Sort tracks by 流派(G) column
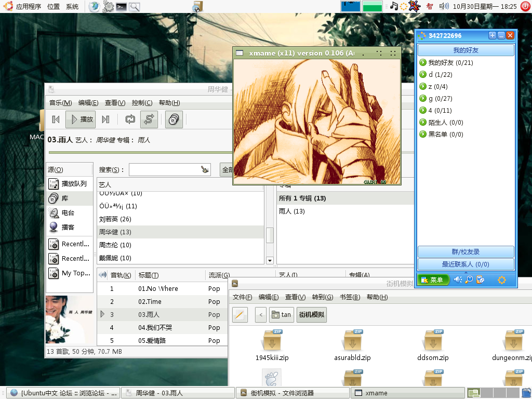The image size is (532, 399). tap(219, 275)
